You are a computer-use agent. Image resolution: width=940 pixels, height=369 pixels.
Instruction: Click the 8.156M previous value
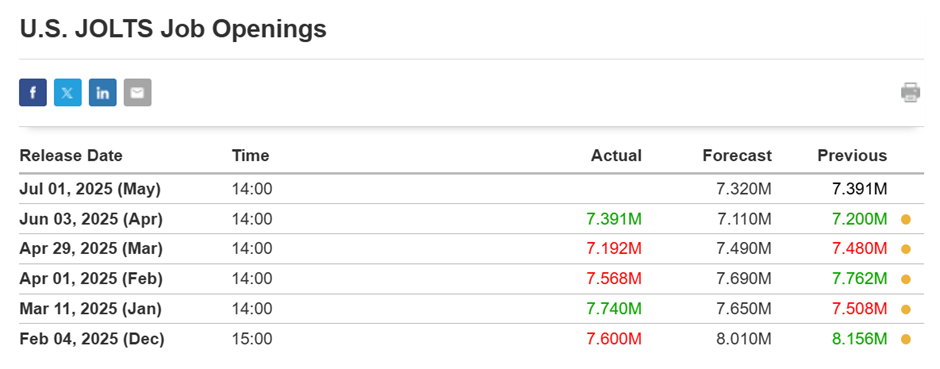pos(860,339)
